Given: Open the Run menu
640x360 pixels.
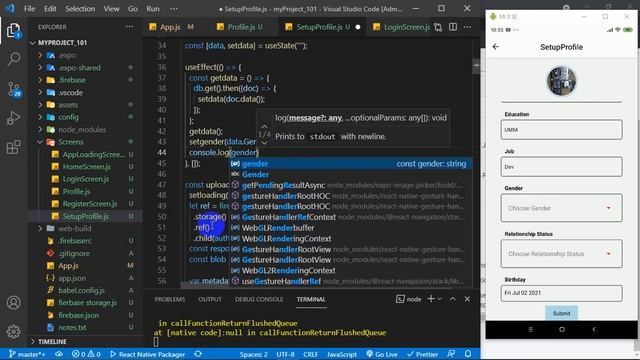Looking at the screenshot, I should pos(153,9).
